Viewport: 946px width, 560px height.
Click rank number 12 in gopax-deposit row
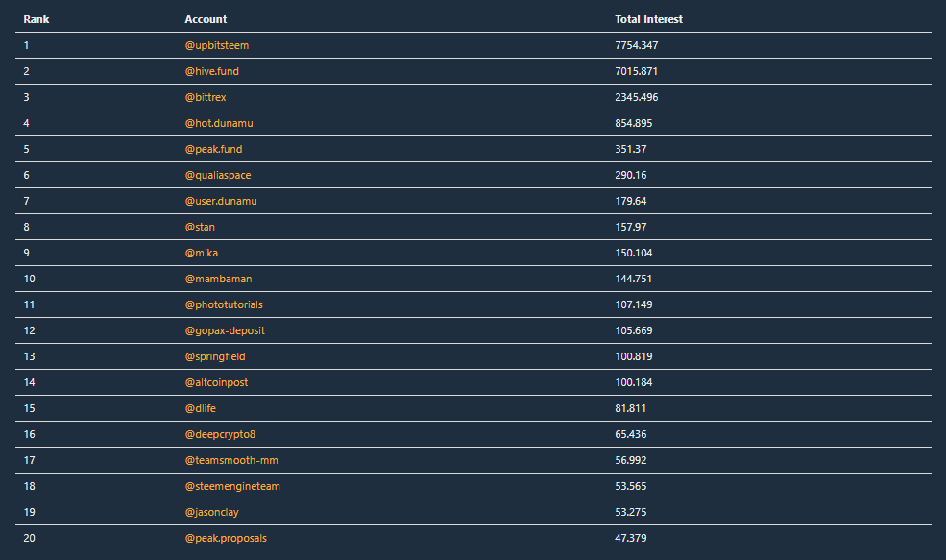(x=29, y=330)
